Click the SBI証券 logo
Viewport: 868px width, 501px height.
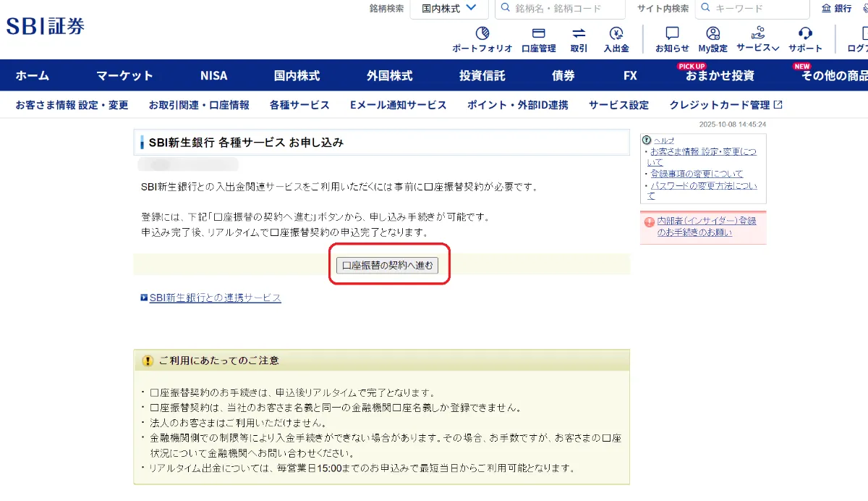click(46, 27)
